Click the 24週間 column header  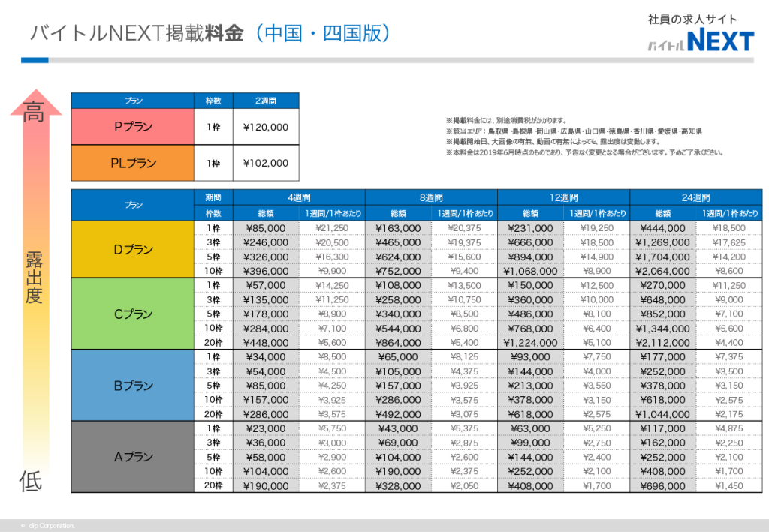[x=696, y=197]
